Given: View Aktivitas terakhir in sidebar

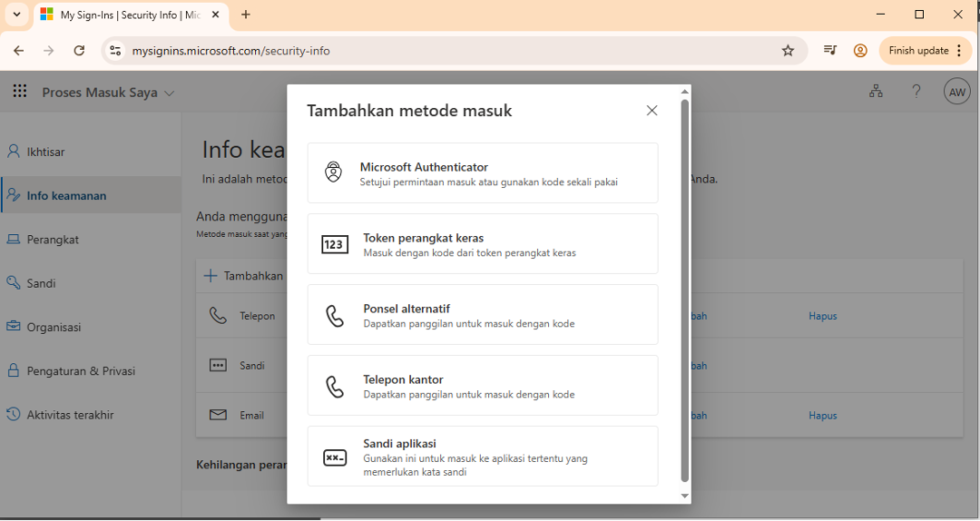Looking at the screenshot, I should pos(70,415).
